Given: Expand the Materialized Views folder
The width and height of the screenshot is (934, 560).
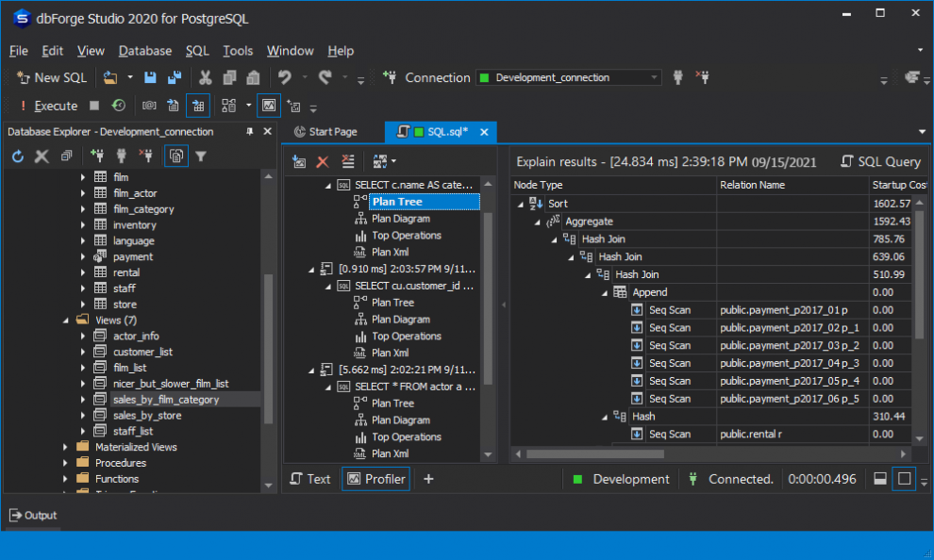Looking at the screenshot, I should (x=65, y=447).
